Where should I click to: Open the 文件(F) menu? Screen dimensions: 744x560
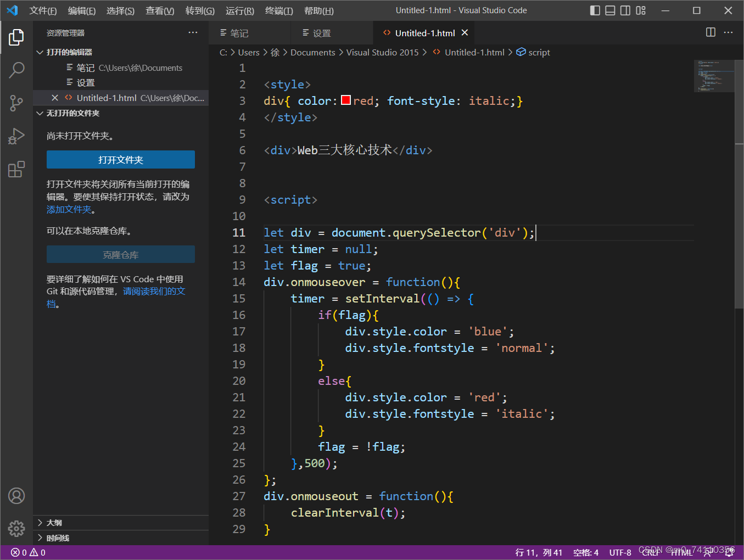pyautogui.click(x=43, y=10)
